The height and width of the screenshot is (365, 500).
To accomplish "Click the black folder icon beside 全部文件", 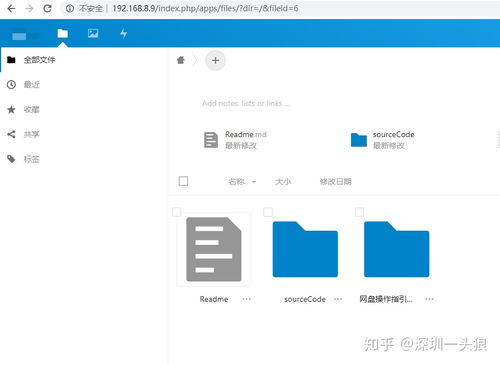I will coord(11,60).
